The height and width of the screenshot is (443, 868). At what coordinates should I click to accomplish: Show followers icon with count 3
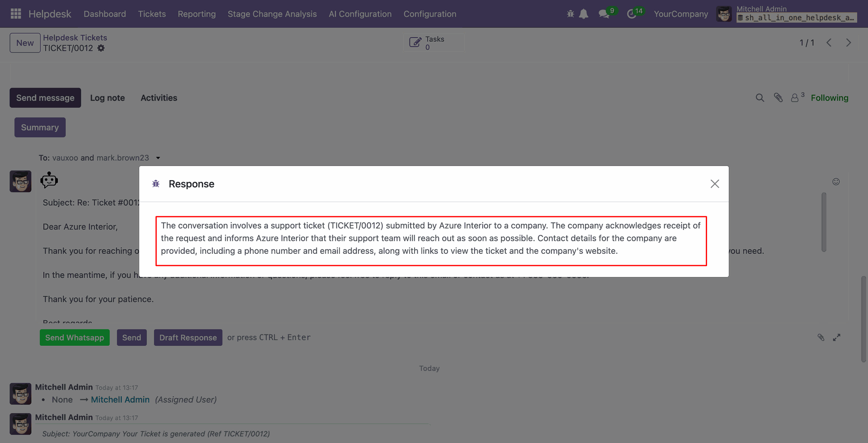(797, 97)
